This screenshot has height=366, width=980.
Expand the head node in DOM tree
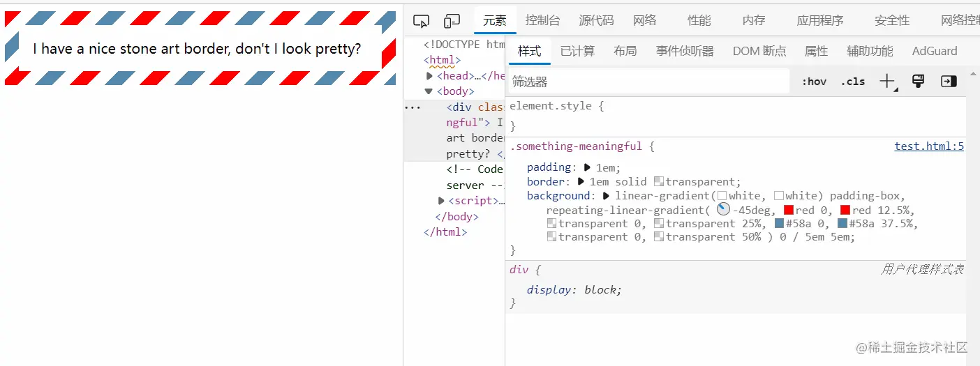tap(430, 76)
